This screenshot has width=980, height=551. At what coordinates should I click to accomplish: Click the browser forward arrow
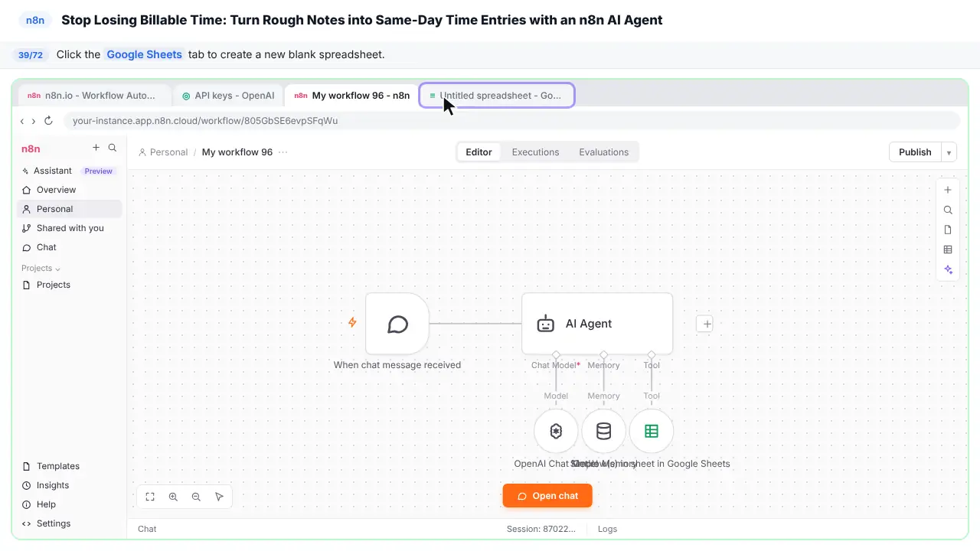tap(34, 121)
